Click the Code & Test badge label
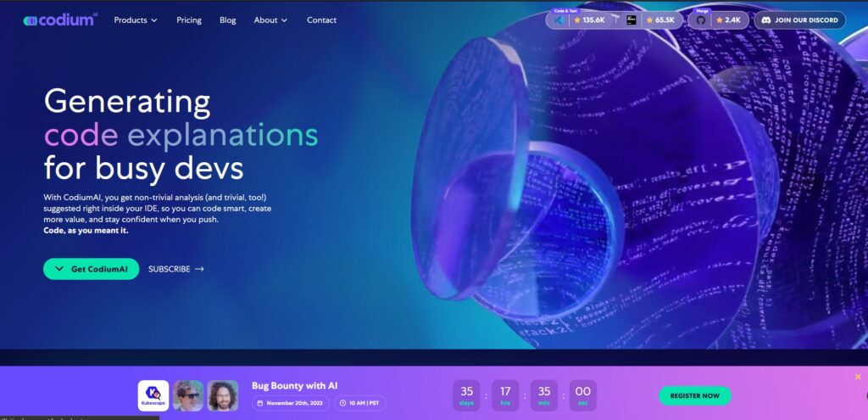The height and width of the screenshot is (420, 868). pos(565,10)
